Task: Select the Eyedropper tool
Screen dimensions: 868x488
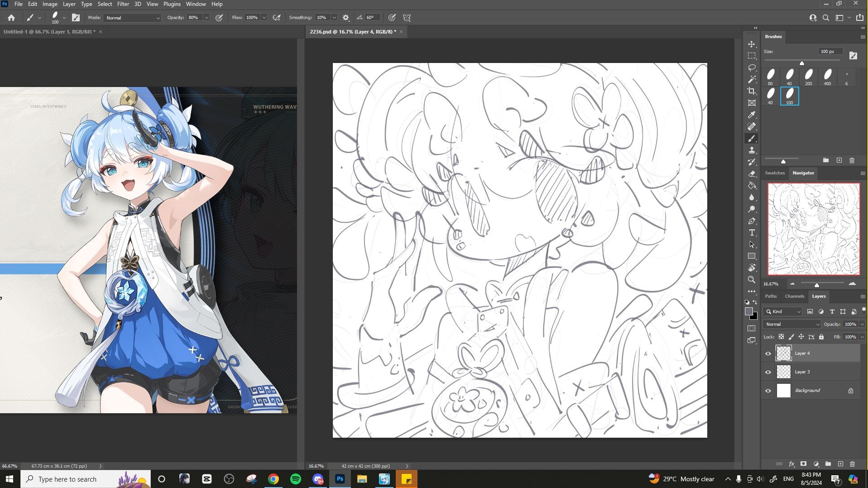Action: [x=752, y=115]
